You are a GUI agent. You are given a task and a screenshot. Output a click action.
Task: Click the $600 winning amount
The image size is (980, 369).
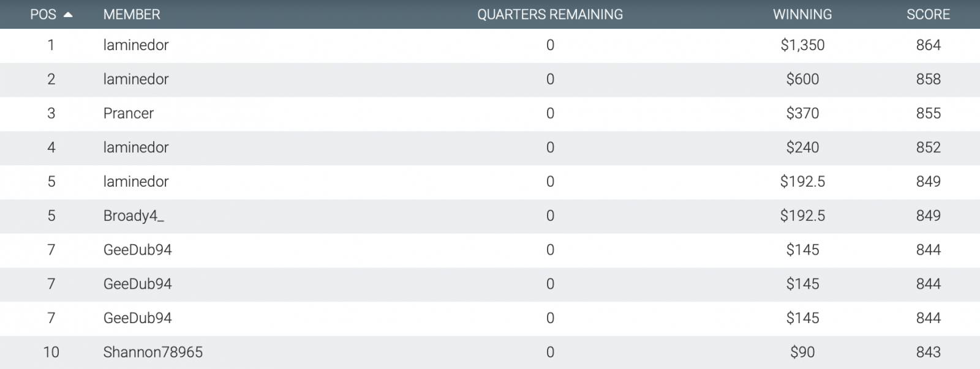click(802, 80)
